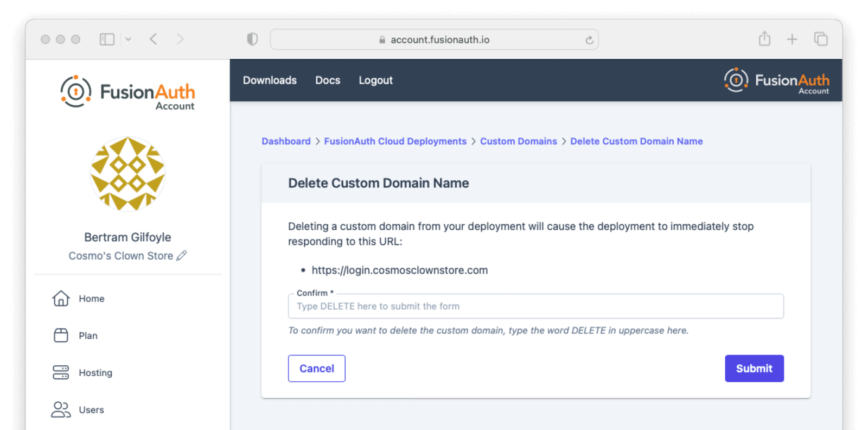Image resolution: width=868 pixels, height=430 pixels.
Task: Open Plan in the sidebar
Action: click(x=88, y=336)
